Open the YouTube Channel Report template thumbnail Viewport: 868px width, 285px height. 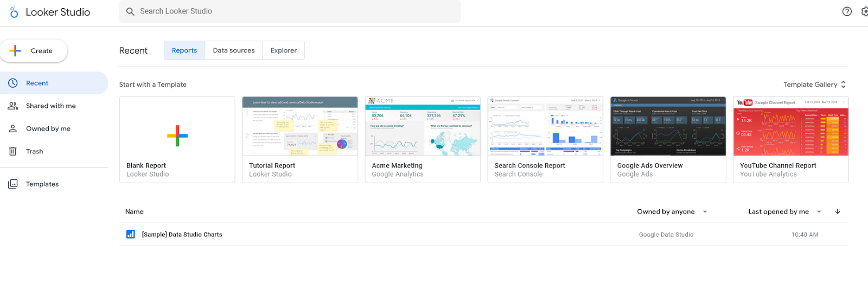(x=791, y=126)
